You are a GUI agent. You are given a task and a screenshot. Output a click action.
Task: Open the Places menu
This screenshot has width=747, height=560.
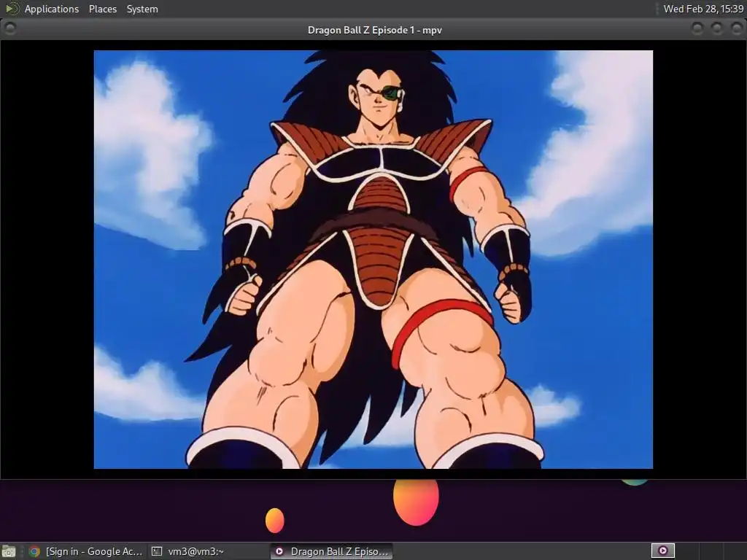coord(102,9)
